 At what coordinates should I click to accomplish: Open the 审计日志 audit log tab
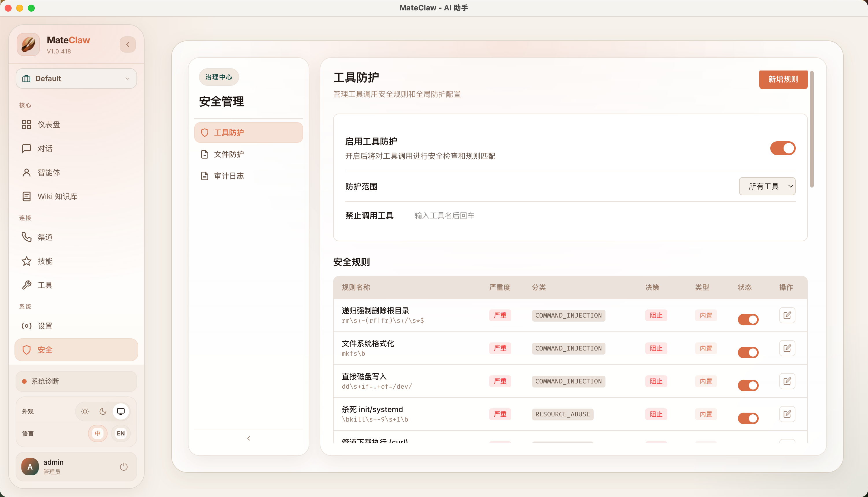click(228, 176)
